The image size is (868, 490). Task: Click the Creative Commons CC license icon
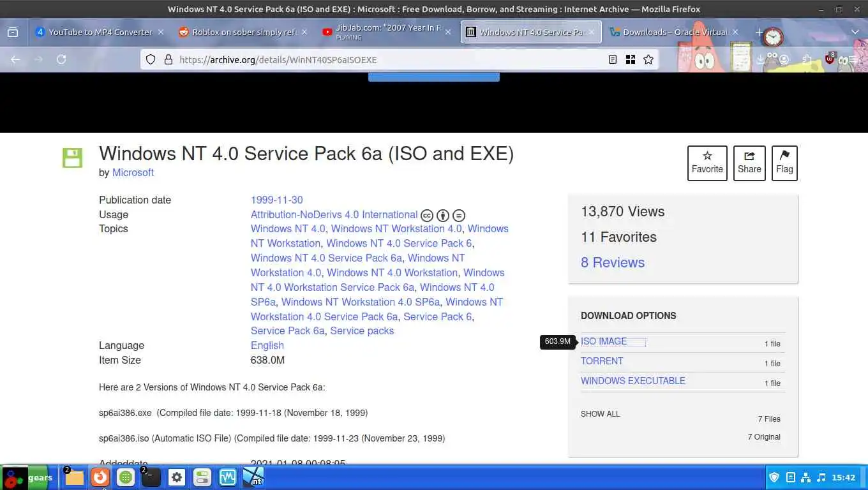pyautogui.click(x=427, y=216)
